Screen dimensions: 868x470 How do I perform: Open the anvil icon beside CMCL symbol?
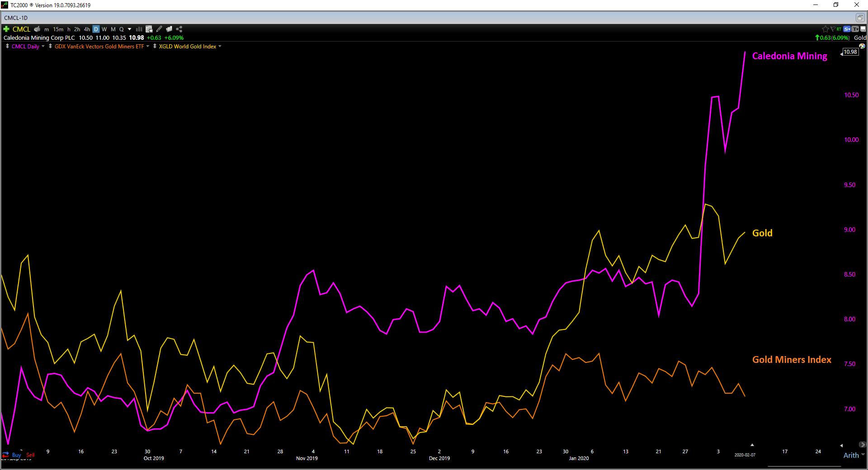[x=37, y=29]
